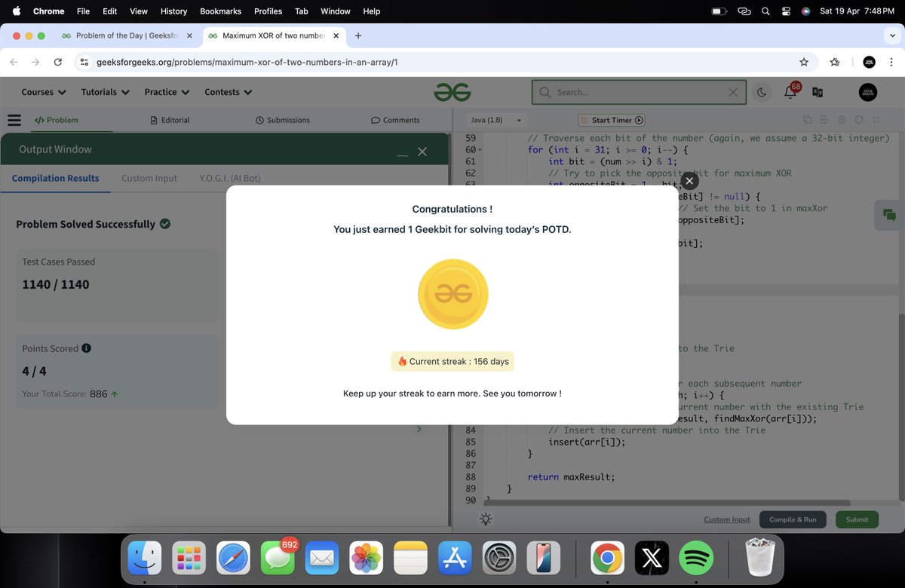Collapse code fold arrow at line 60
The height and width of the screenshot is (588, 905).
480,150
